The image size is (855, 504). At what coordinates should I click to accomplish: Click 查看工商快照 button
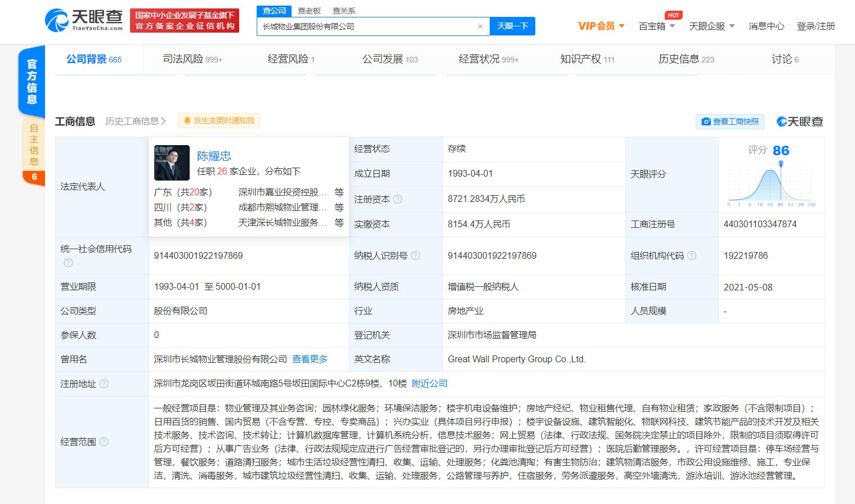click(730, 121)
